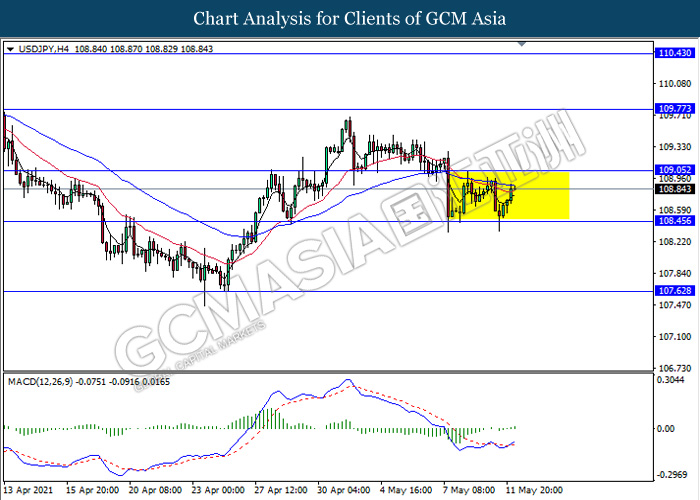Click the 108.590 price scale value
700x500 pixels.
[675, 210]
